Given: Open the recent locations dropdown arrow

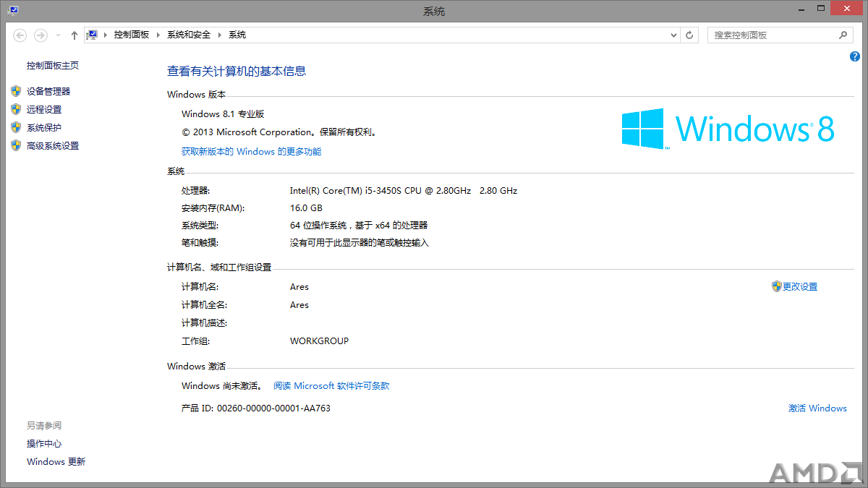Looking at the screenshot, I should point(58,35).
